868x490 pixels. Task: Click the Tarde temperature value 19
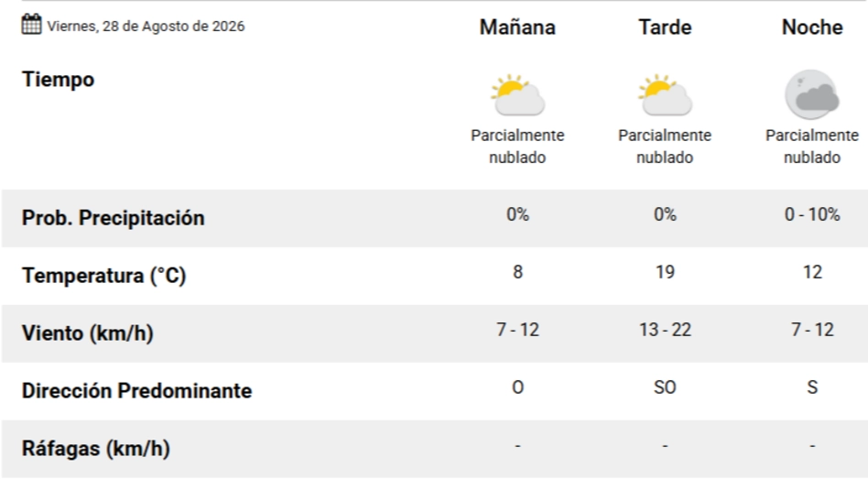(665, 272)
